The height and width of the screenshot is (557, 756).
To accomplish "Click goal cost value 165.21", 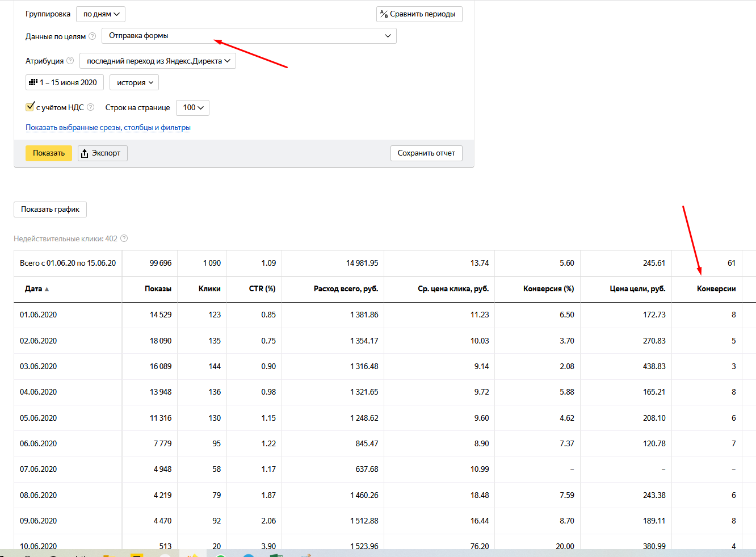I will 654,392.
